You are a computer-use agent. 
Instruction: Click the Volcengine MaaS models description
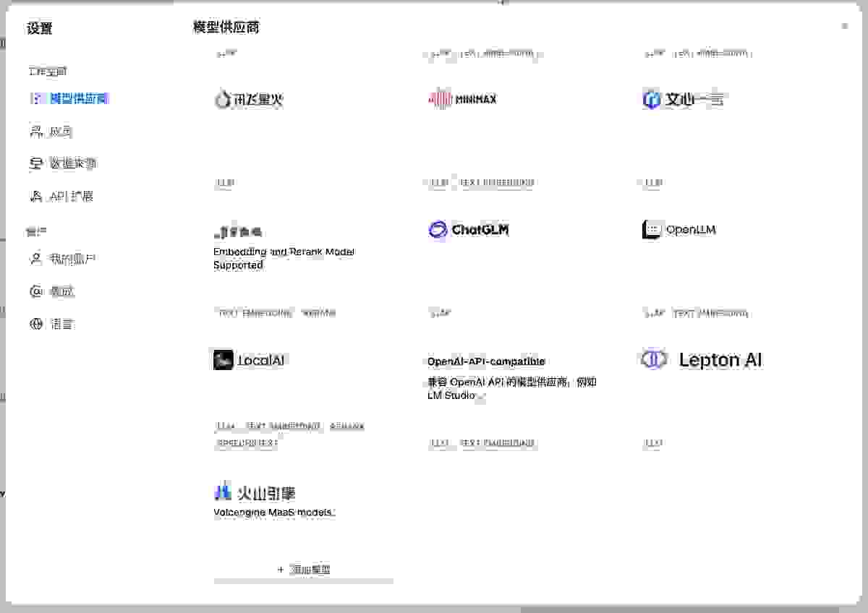(273, 513)
